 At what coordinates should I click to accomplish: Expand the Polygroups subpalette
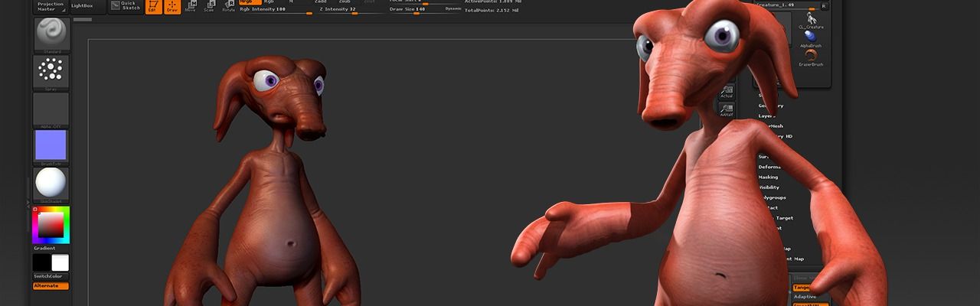coord(772,197)
